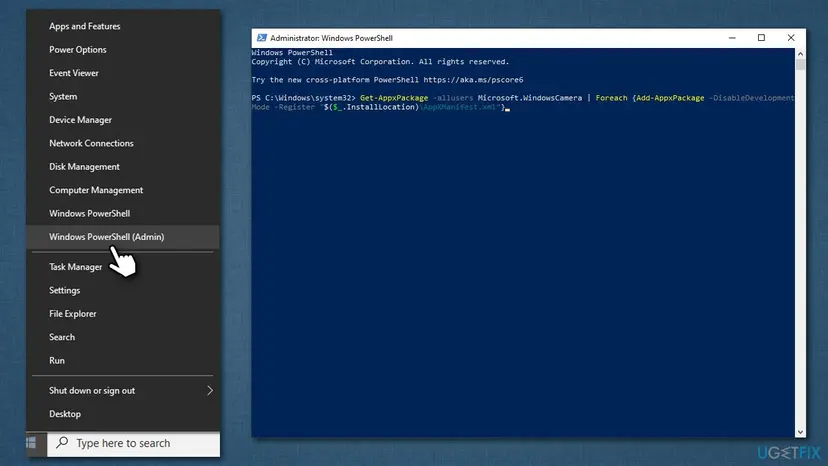Open Settings from the menu

coord(64,290)
